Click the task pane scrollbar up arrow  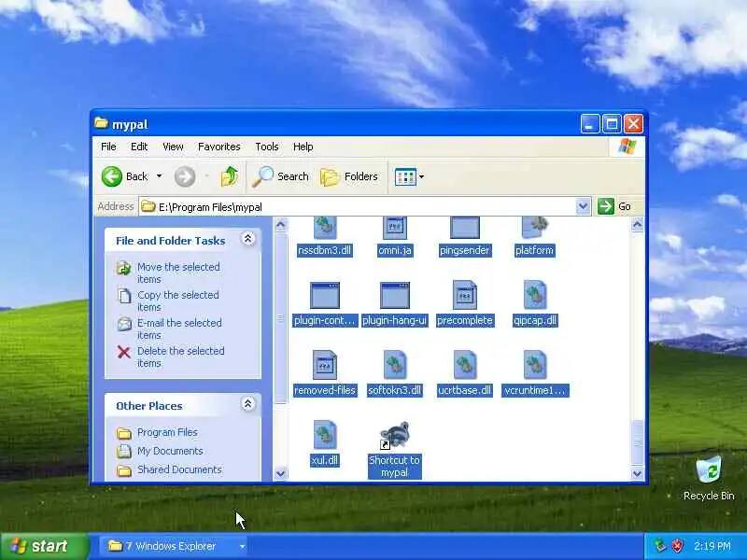coord(281,224)
